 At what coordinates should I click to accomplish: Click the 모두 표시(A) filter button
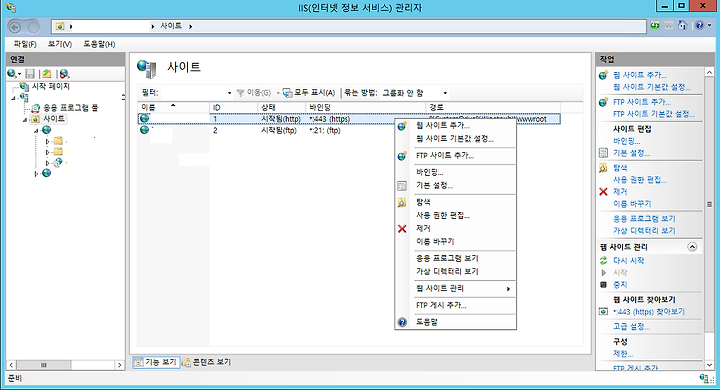(309, 93)
